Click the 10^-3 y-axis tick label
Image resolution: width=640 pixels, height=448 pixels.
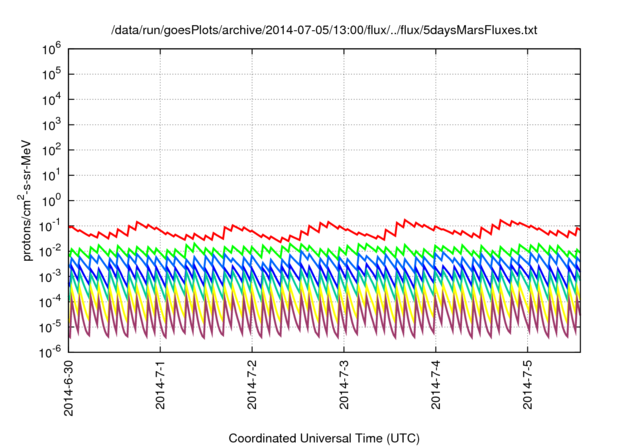(51, 277)
